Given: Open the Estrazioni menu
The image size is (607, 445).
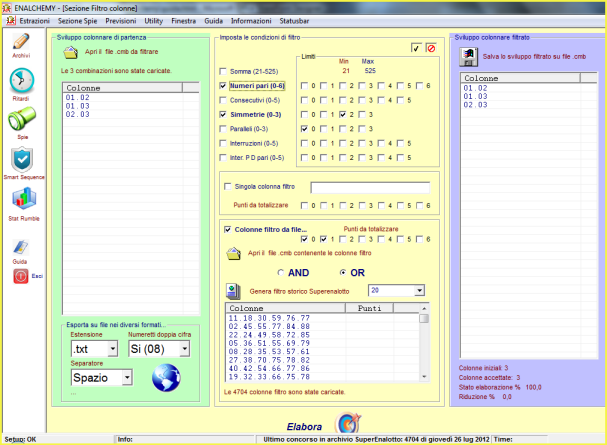Looking at the screenshot, I should click(x=34, y=21).
